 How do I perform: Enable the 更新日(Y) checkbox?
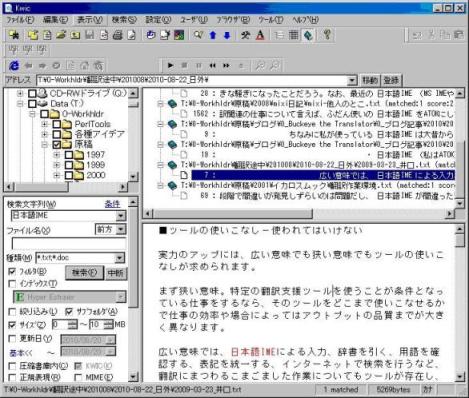tap(12, 339)
